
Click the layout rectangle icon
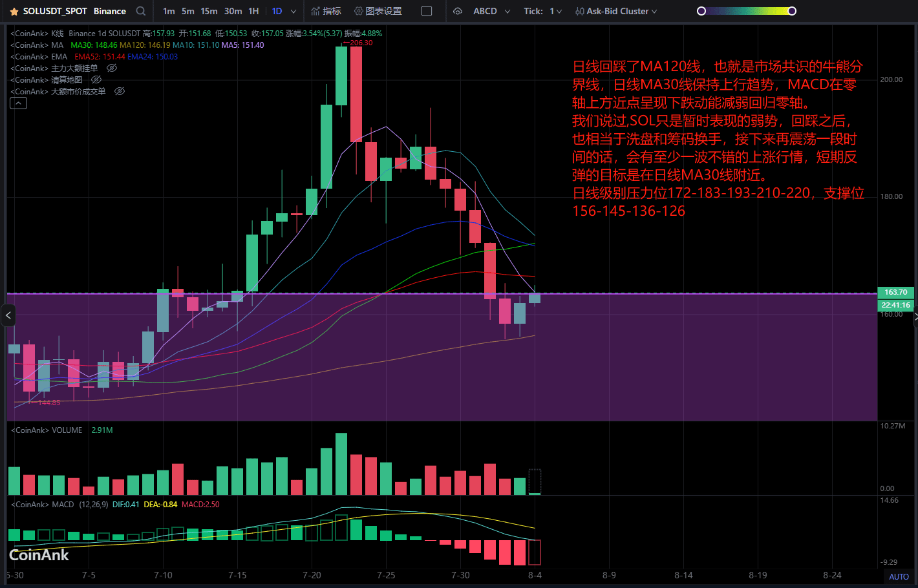(427, 11)
